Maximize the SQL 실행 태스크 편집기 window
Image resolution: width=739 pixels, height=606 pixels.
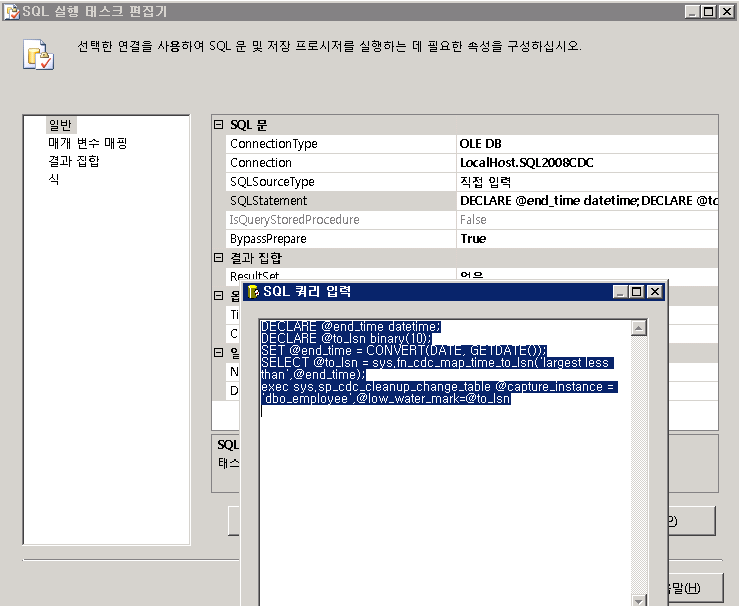click(709, 11)
